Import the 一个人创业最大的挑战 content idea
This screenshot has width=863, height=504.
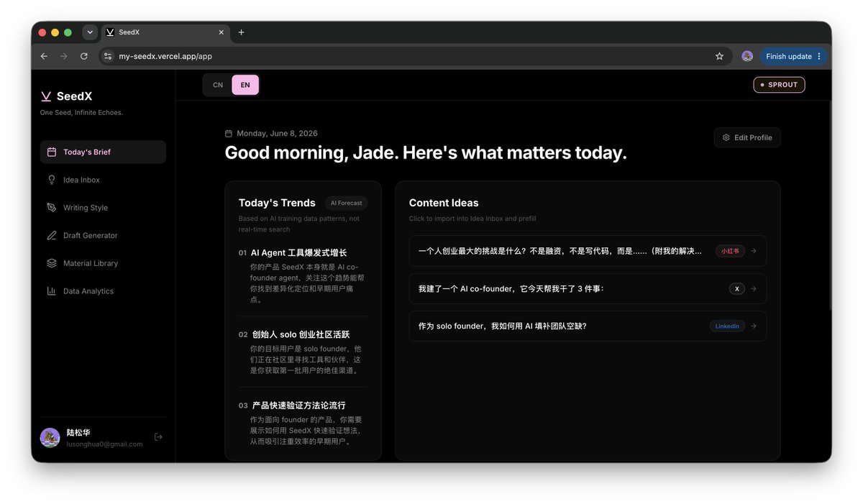[588, 251]
